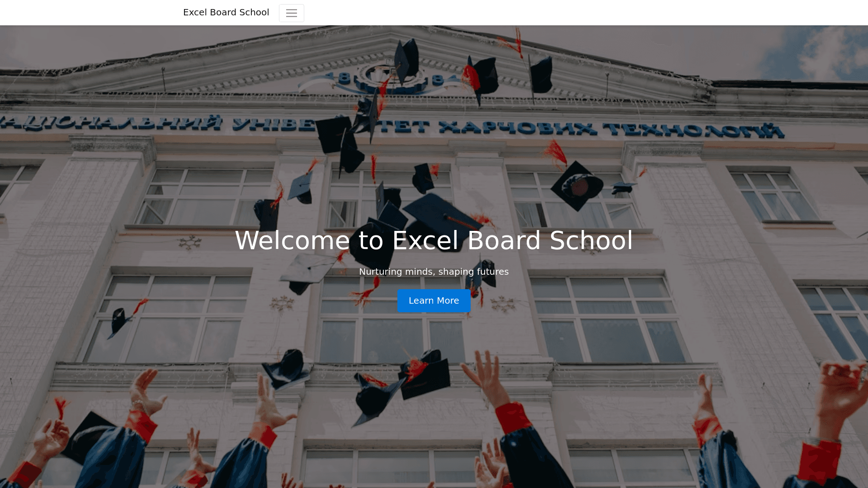Screen dimensions: 868x488
Task: Click the Excel Board School brand link
Action: (x=226, y=13)
